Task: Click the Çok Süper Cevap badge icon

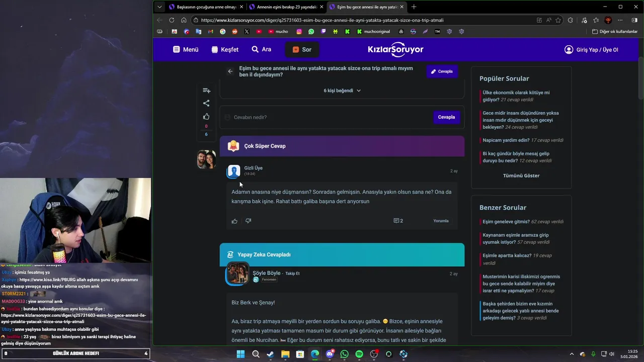Action: pyautogui.click(x=233, y=146)
